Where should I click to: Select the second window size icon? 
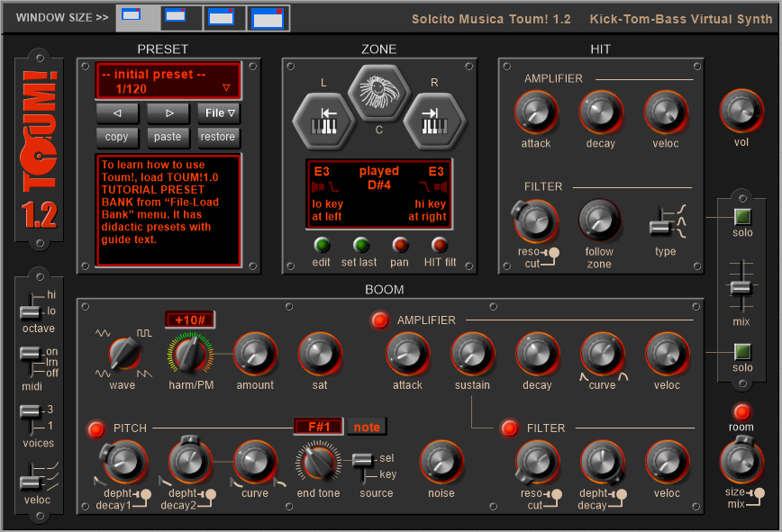(x=182, y=18)
